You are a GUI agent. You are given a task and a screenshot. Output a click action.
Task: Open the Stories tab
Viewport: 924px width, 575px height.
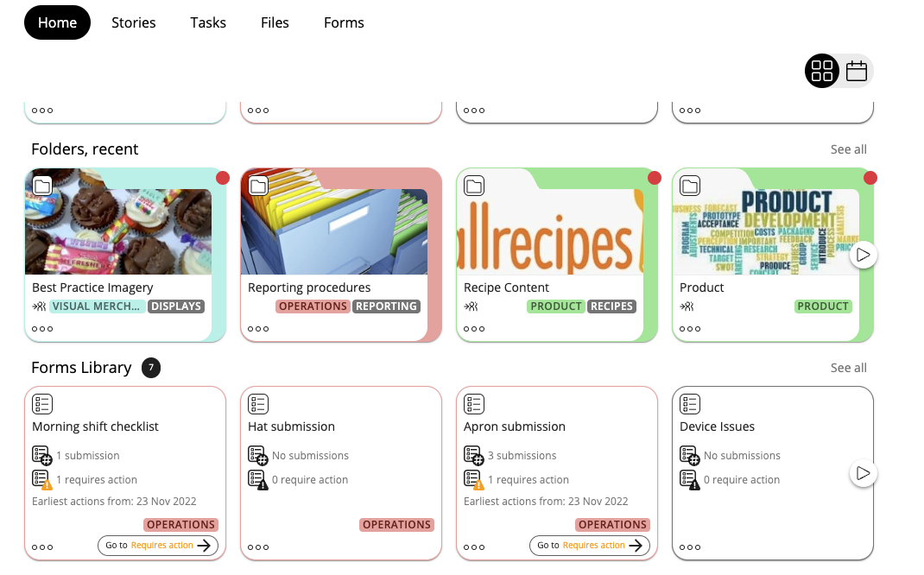pyautogui.click(x=134, y=22)
